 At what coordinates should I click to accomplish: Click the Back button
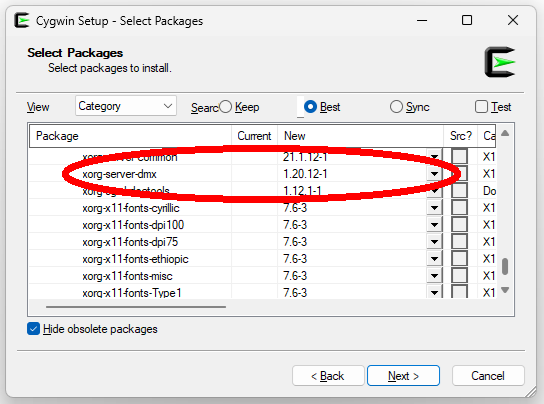tap(328, 376)
